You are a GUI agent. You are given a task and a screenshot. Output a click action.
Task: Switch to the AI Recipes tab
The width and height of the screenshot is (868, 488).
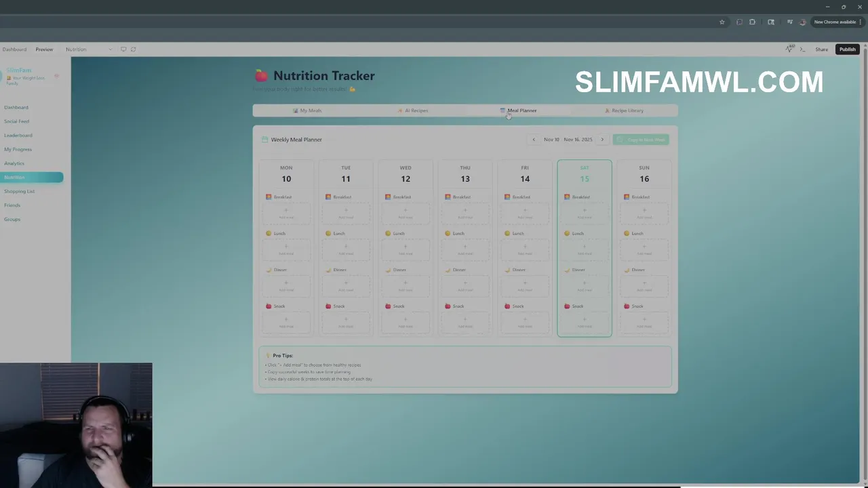point(412,110)
